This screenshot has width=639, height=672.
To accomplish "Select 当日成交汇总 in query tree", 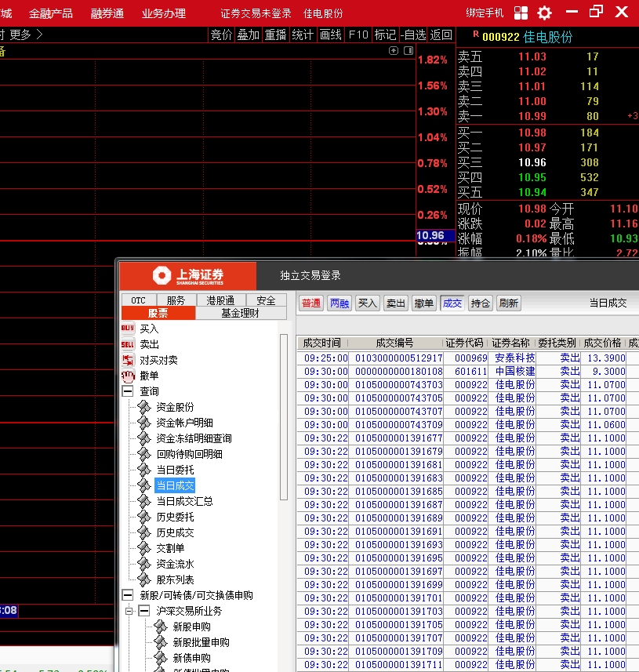I will [x=185, y=501].
